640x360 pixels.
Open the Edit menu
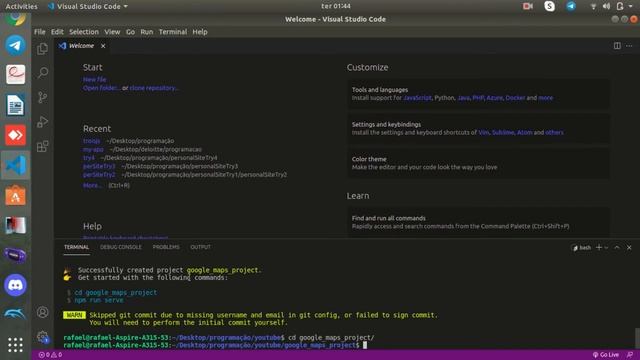[x=57, y=32]
